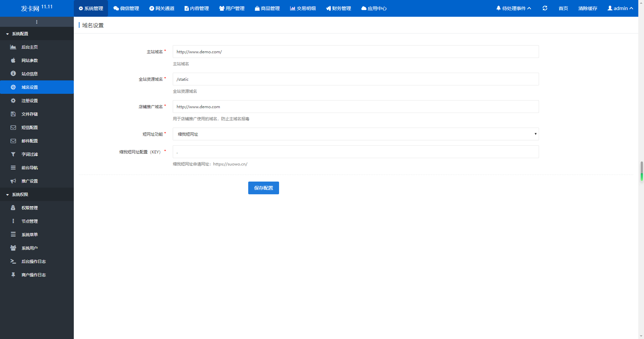
Task: Click the save disk icon beside 文件存储
Action: pyautogui.click(x=13, y=114)
